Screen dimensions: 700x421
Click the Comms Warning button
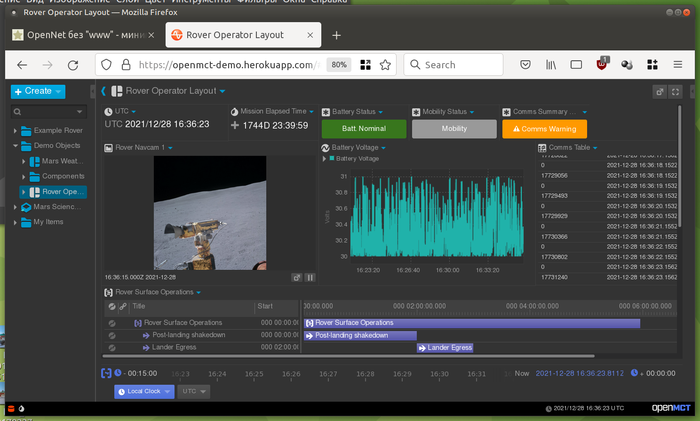tap(544, 129)
